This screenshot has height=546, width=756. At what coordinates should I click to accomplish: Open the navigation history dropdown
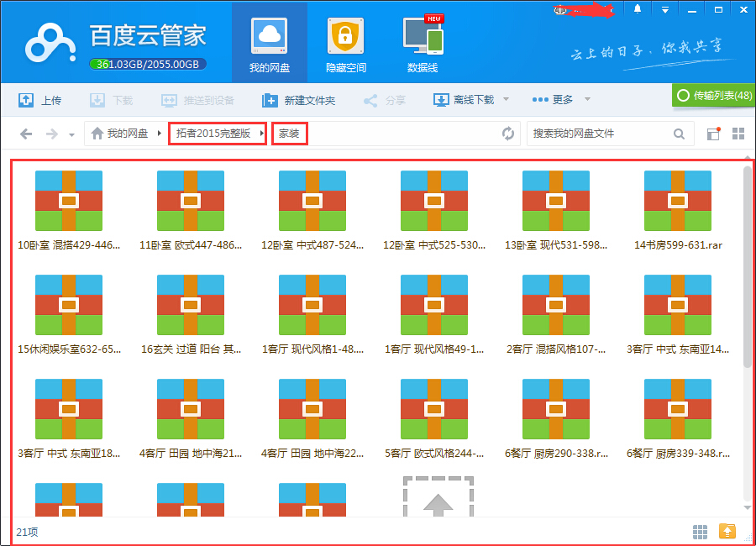point(71,134)
